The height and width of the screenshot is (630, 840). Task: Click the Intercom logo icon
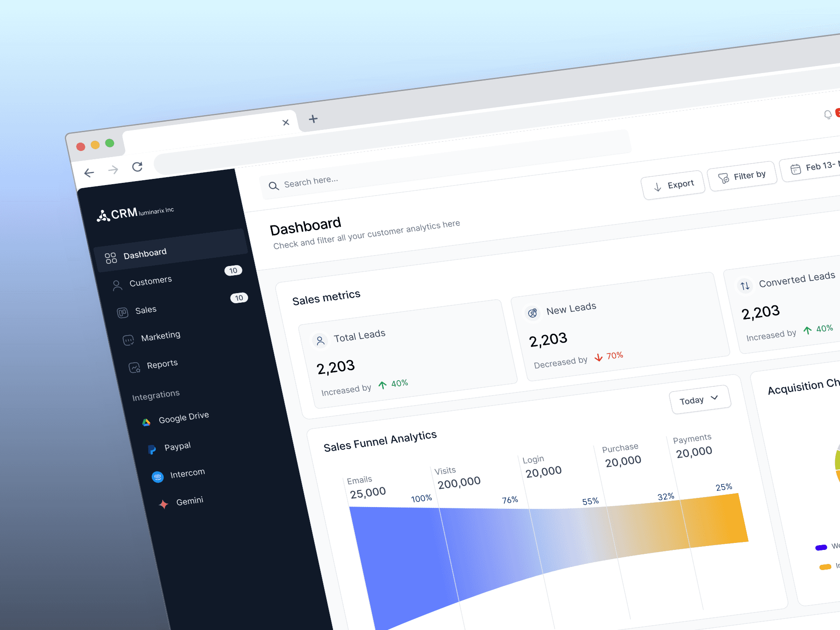[157, 477]
